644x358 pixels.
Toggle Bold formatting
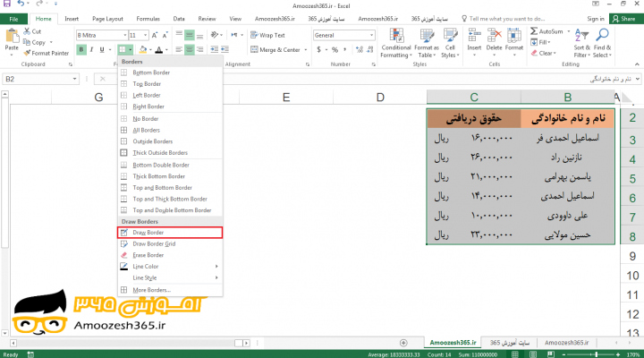(81, 50)
